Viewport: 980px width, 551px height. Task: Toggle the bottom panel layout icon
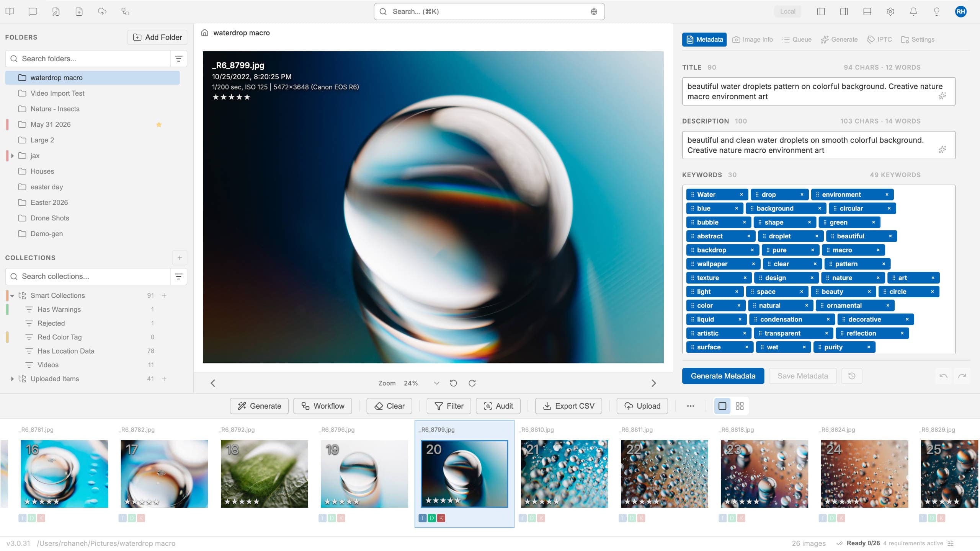[x=867, y=11]
